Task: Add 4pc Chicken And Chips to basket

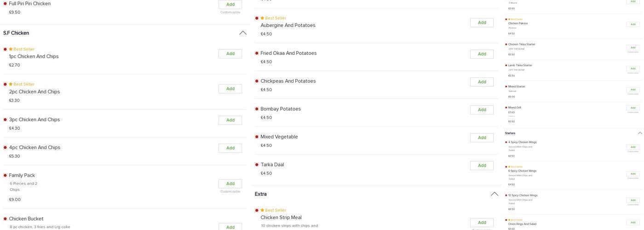Action: (x=230, y=148)
